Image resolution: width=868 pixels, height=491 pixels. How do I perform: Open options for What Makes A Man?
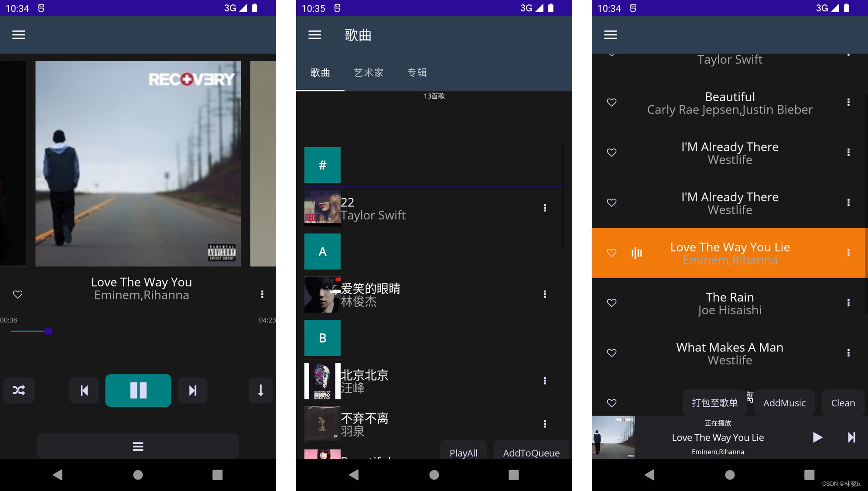point(848,353)
